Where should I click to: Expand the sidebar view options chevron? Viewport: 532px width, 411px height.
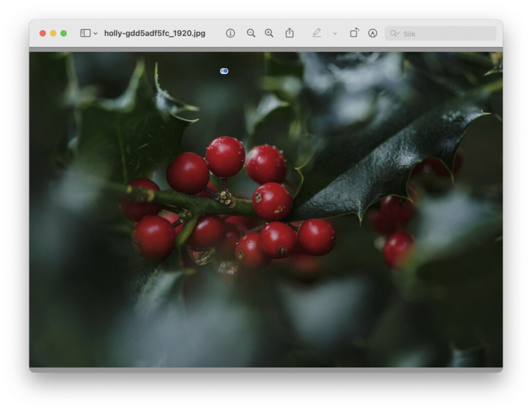[96, 33]
